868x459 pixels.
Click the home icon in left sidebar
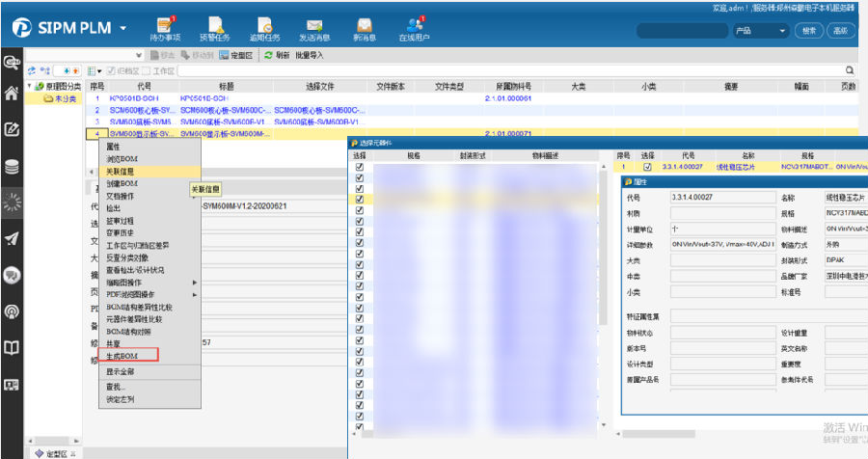(x=13, y=94)
